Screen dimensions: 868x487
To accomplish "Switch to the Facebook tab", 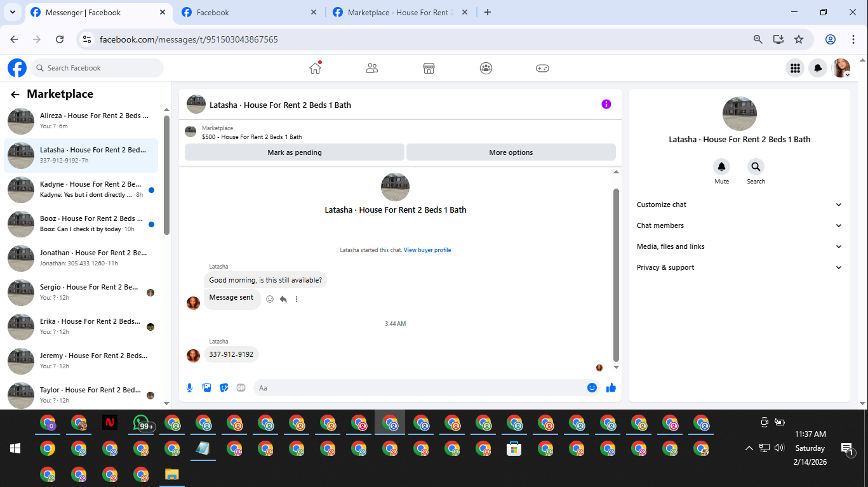I will pyautogui.click(x=249, y=13).
